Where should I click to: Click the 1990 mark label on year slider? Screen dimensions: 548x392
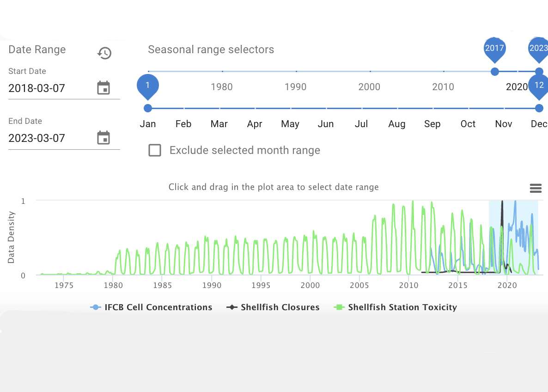(296, 87)
